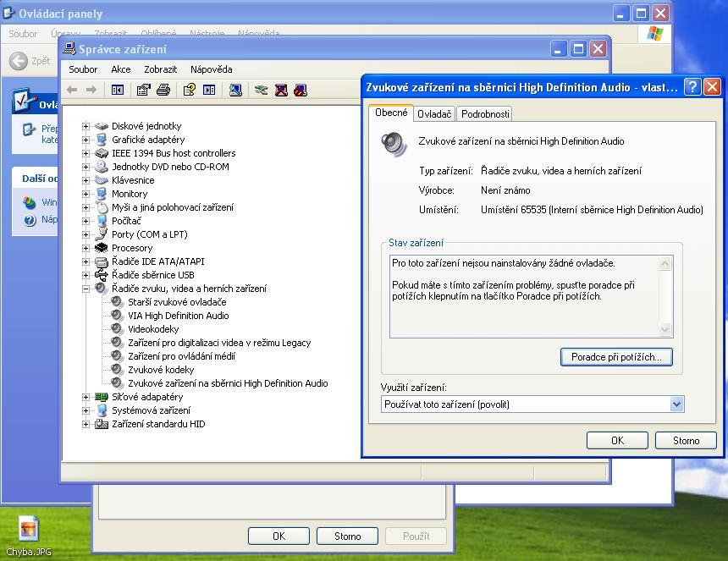Select the Starší zvukové ovladače device icon
This screenshot has width=728, height=561.
117,302
